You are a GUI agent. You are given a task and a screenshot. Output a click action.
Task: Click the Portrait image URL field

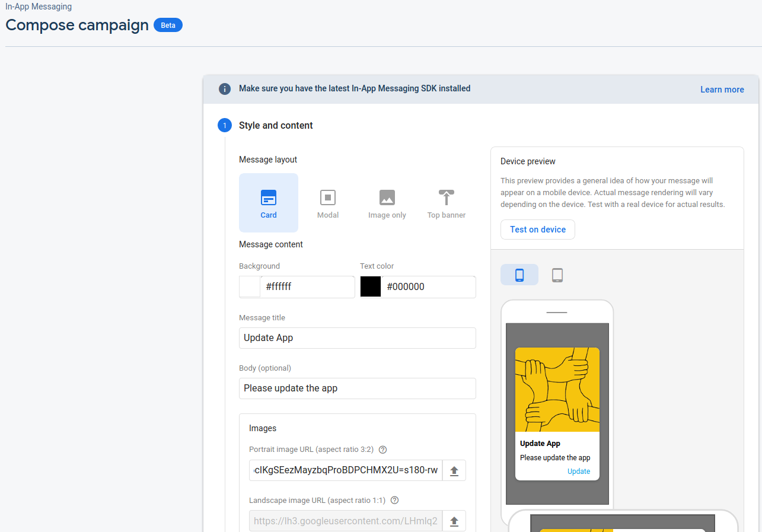(x=346, y=470)
